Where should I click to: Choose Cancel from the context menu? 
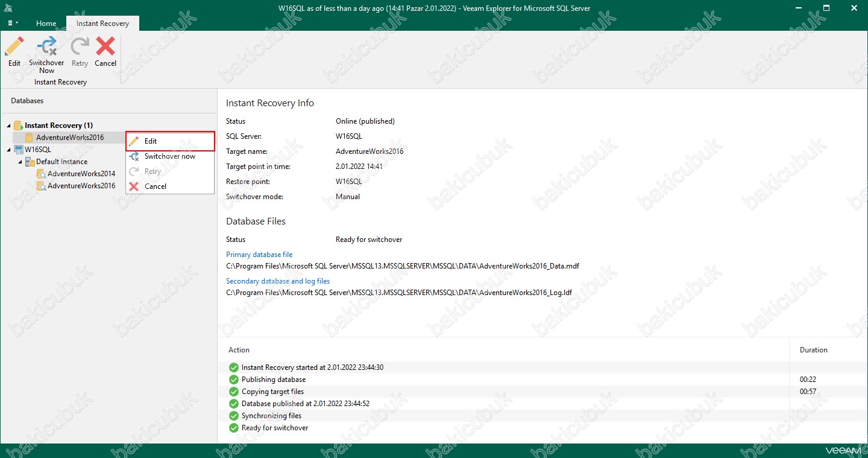(170, 186)
